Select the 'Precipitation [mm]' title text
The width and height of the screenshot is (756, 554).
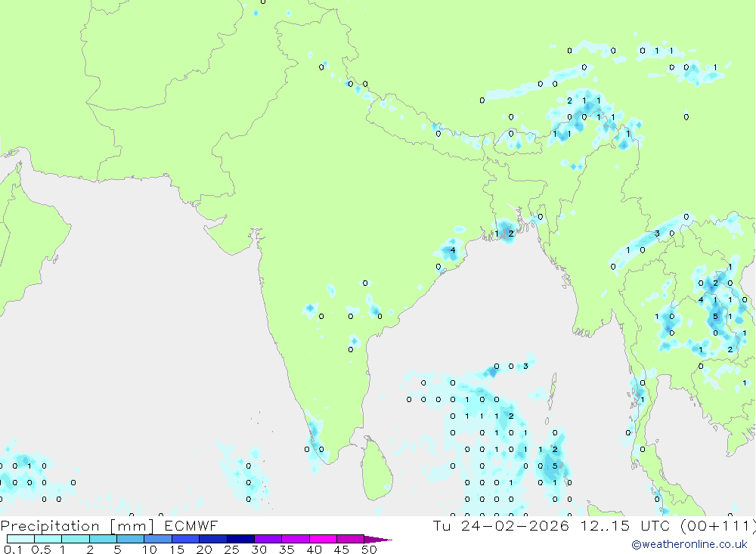click(x=77, y=525)
